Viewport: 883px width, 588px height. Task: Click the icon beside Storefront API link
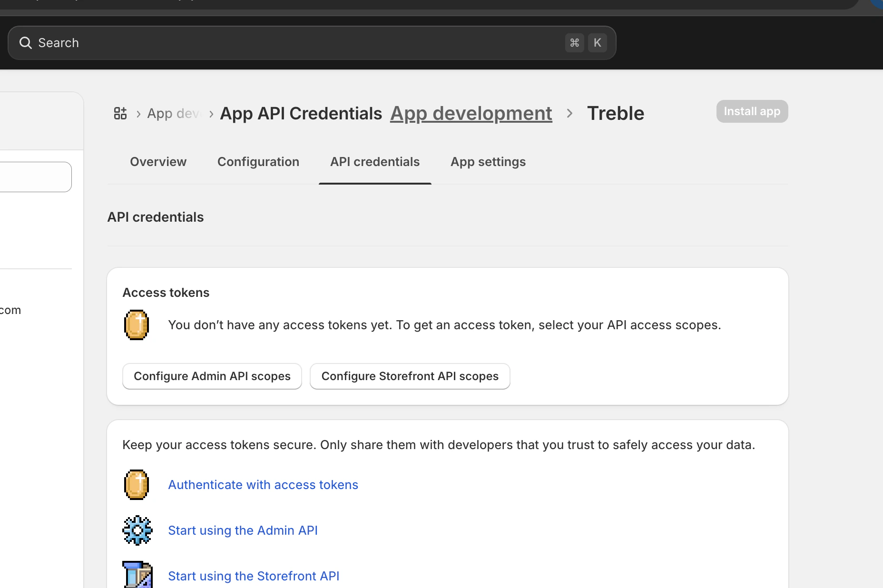[x=137, y=575]
